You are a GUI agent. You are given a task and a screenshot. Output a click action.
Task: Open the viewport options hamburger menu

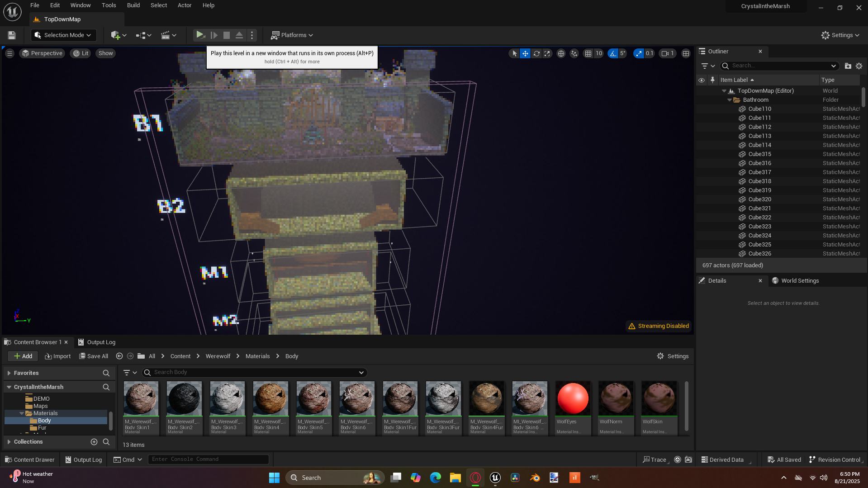[x=9, y=53]
